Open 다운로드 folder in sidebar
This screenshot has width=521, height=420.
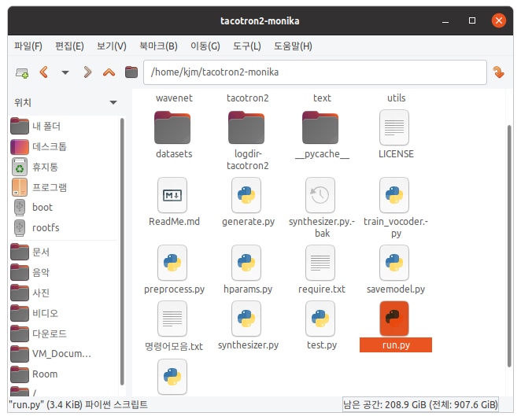pyautogui.click(x=63, y=333)
